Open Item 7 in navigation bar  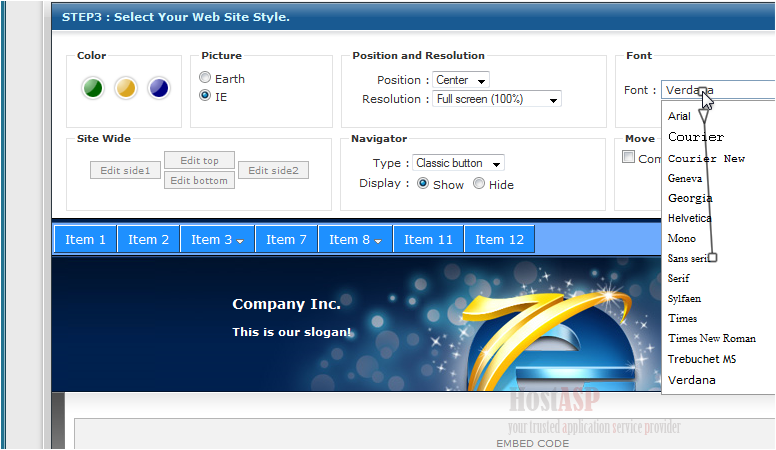tap(286, 240)
